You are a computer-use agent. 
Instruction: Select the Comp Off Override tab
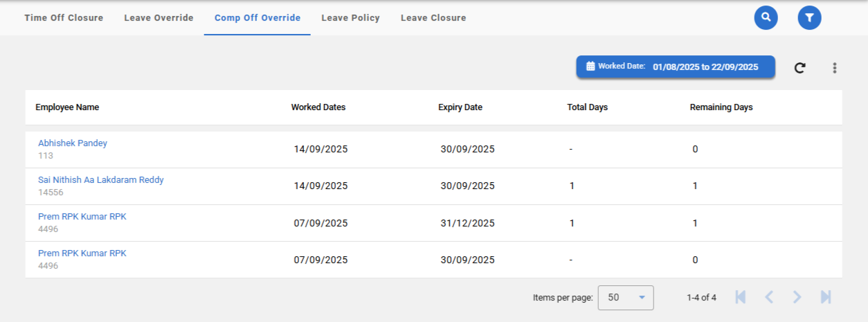257,18
